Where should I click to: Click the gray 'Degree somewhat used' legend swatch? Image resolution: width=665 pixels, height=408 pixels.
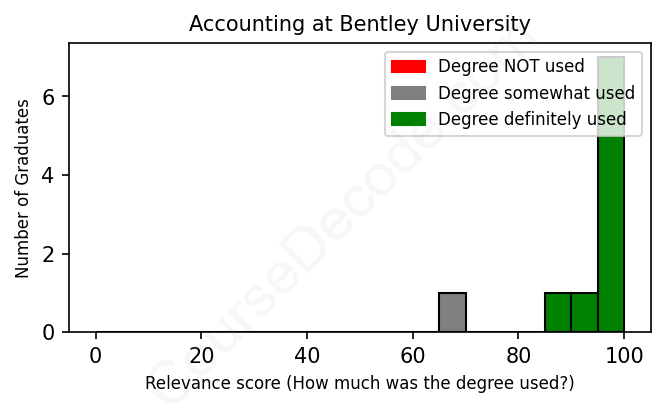(408, 93)
